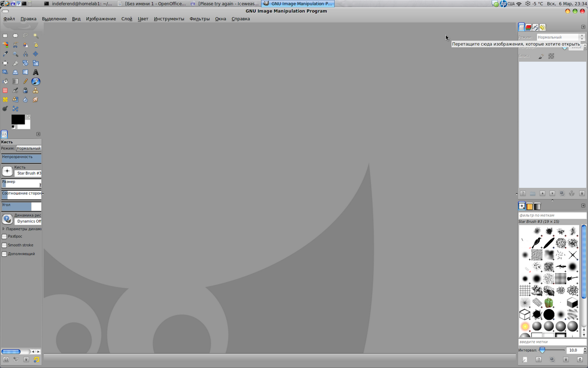Save tool options with floppy button
This screenshot has height=368, width=588.
pyautogui.click(x=6, y=360)
